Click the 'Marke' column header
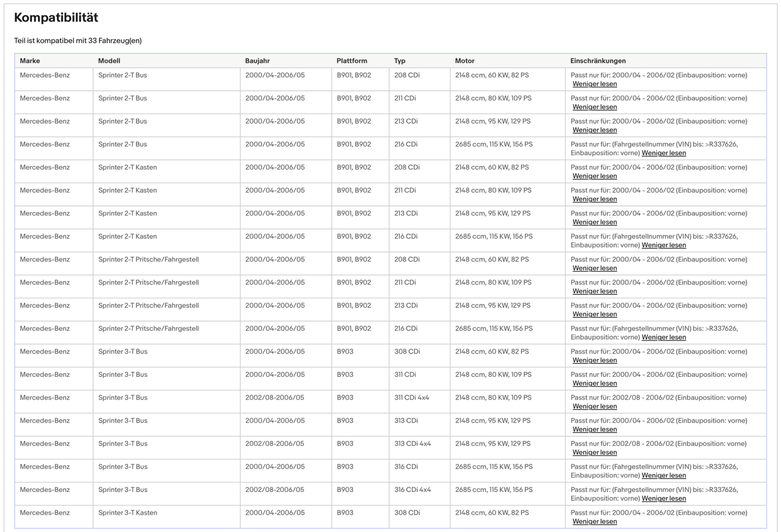Image resolution: width=781 pixels, height=532 pixels. coord(30,61)
